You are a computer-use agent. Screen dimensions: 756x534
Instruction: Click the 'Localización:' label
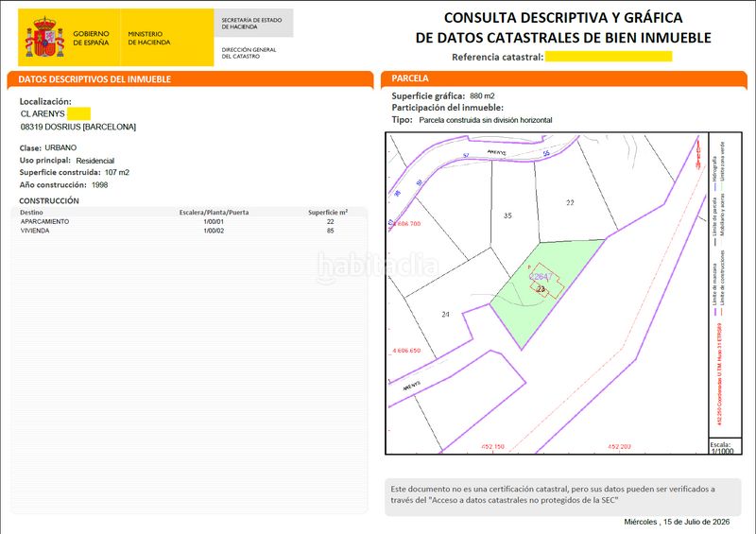(x=45, y=101)
